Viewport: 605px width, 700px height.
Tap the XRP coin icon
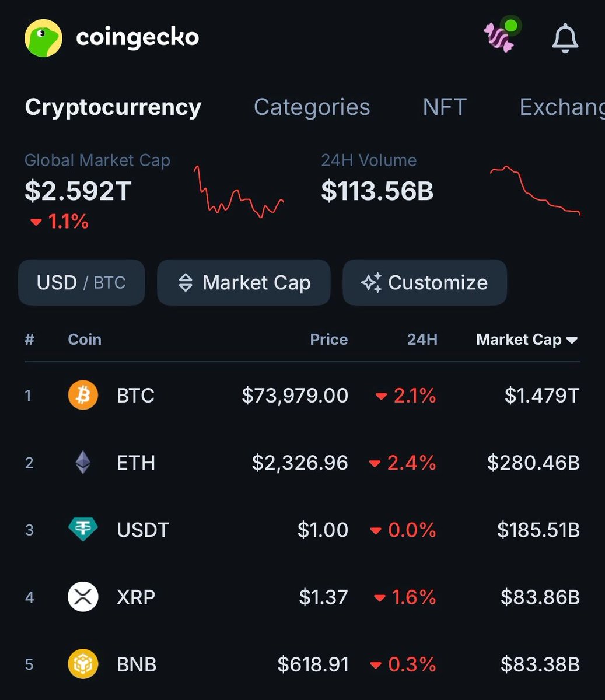tap(83, 597)
